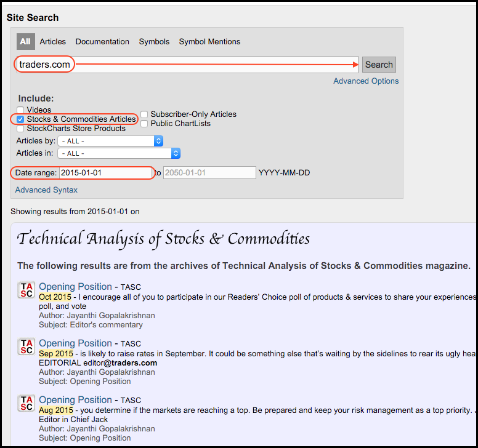Tick the StockCharts Store Products checkbox
The width and height of the screenshot is (478, 448).
click(x=20, y=129)
